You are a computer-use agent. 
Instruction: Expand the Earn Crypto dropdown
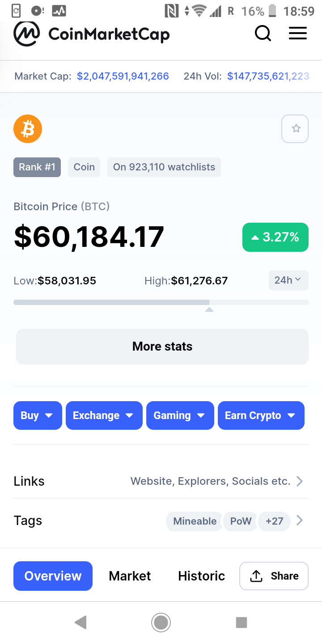(261, 415)
